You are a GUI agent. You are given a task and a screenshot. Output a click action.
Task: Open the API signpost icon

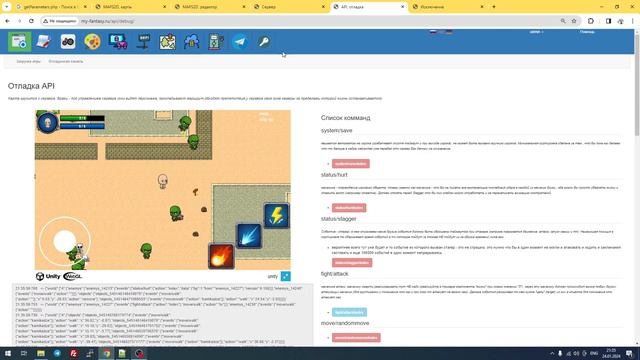click(143, 42)
